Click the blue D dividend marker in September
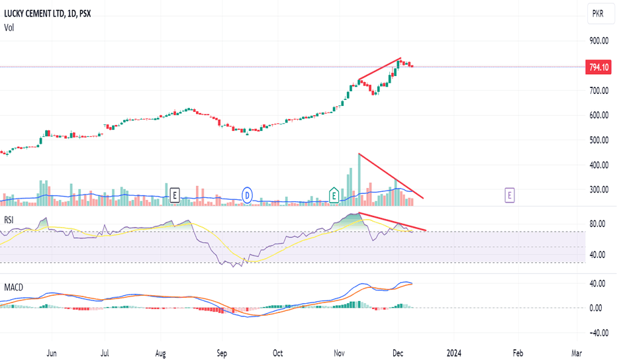This screenshot has width=617, height=364. [x=247, y=195]
